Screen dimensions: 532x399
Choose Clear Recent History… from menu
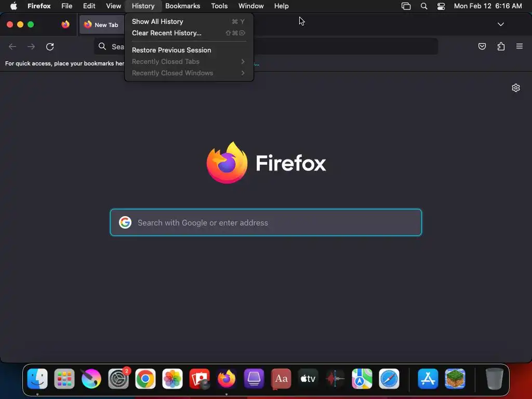click(189, 33)
